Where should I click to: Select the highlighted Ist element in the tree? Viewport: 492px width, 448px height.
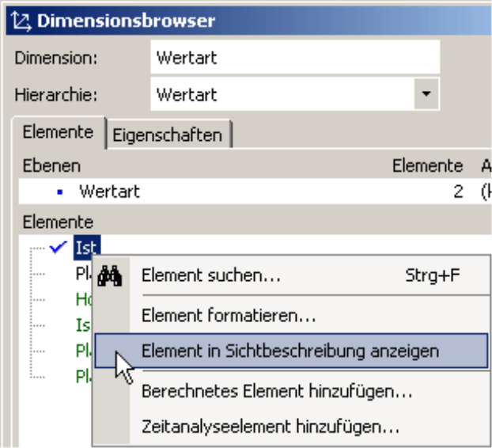tap(85, 249)
